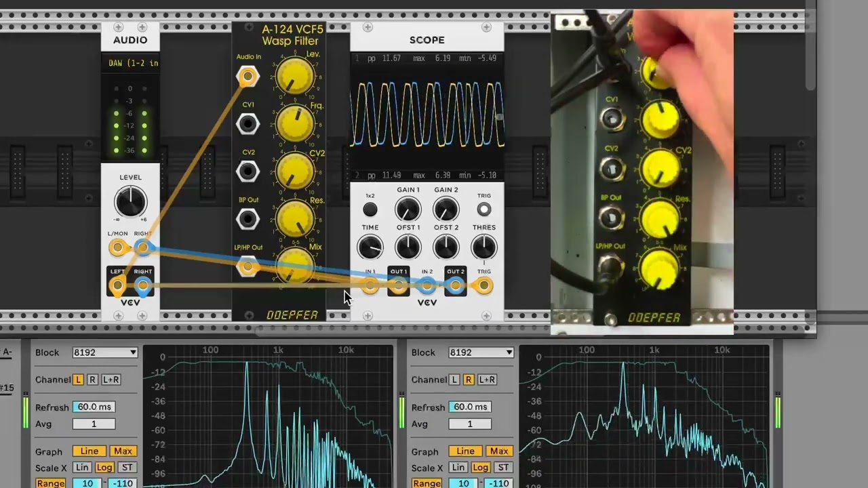Image resolution: width=868 pixels, height=488 pixels.
Task: Select channel L in left Spectrum device
Action: coord(79,380)
